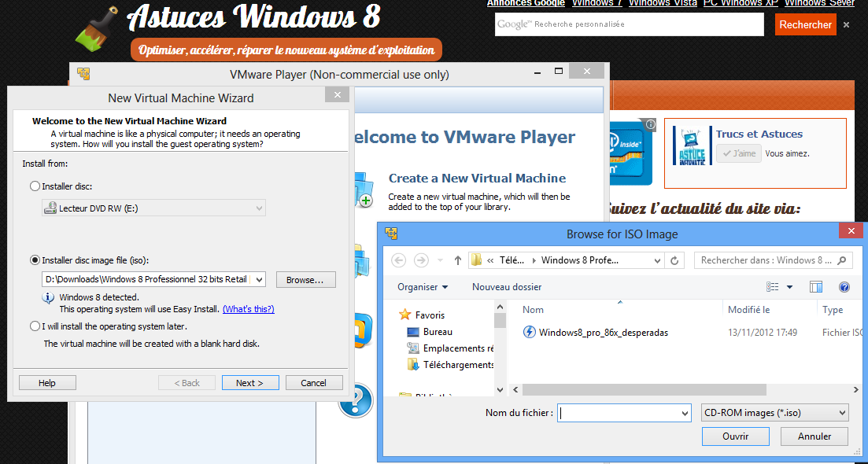Click the Help button in the wizard
The width and height of the screenshot is (868, 464).
47,383
